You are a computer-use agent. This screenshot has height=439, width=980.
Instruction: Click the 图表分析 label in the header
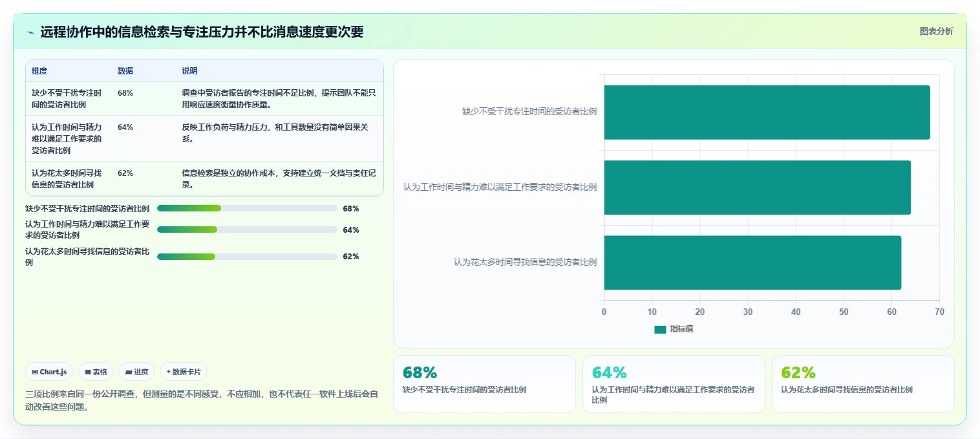[936, 31]
